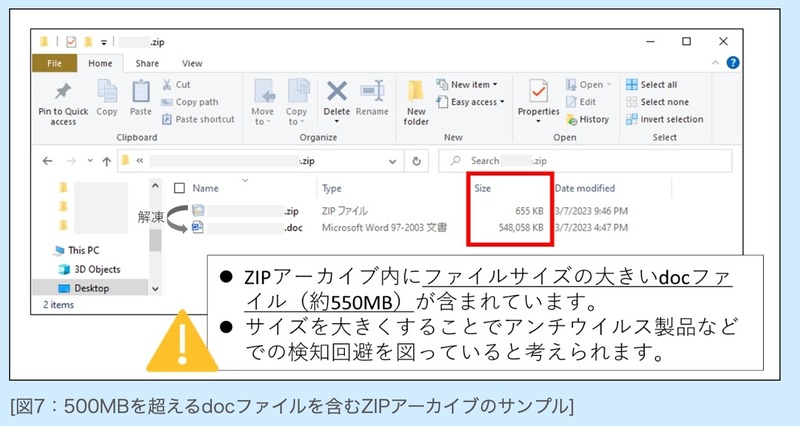Click the Cut scissors command
The height and width of the screenshot is (426, 800).
pos(175,85)
